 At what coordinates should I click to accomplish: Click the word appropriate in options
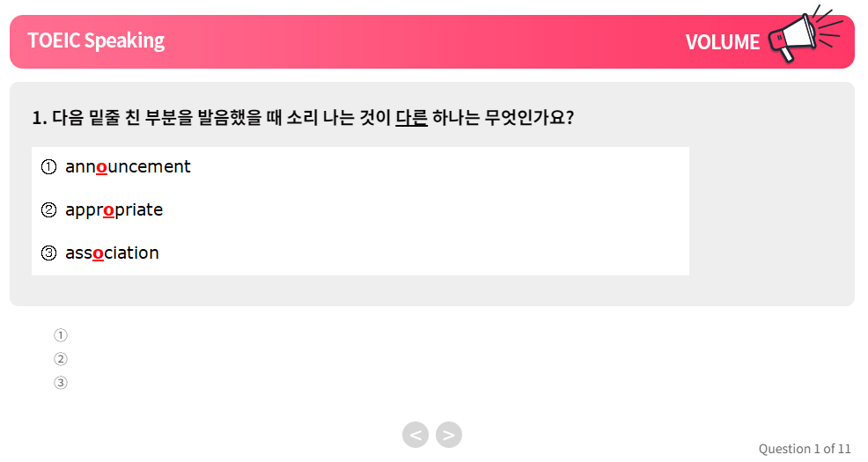coord(114,209)
